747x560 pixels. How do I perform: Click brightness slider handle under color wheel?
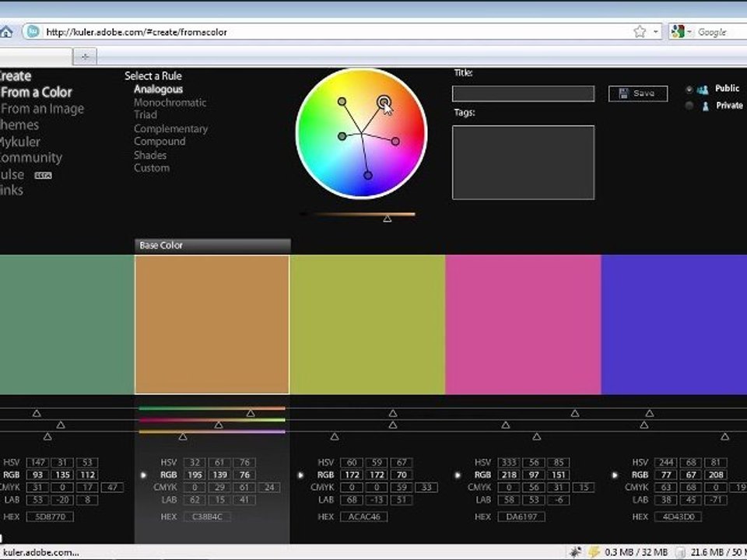[x=388, y=219]
